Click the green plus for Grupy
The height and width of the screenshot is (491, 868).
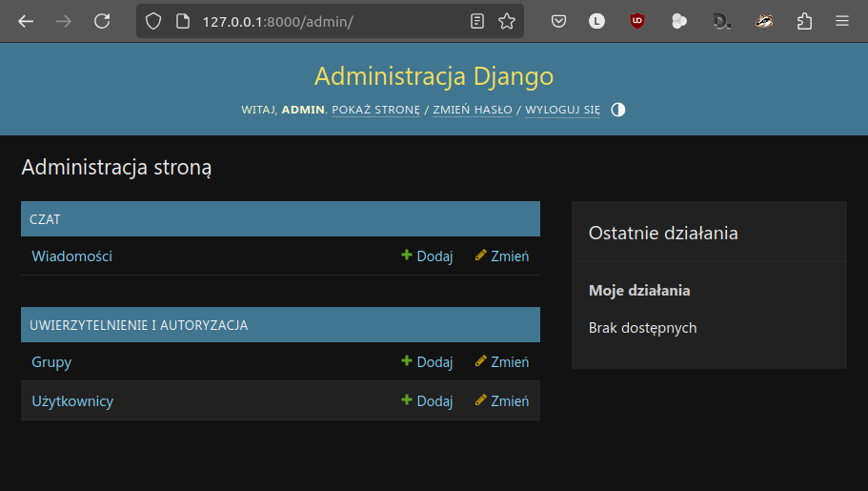tap(406, 360)
